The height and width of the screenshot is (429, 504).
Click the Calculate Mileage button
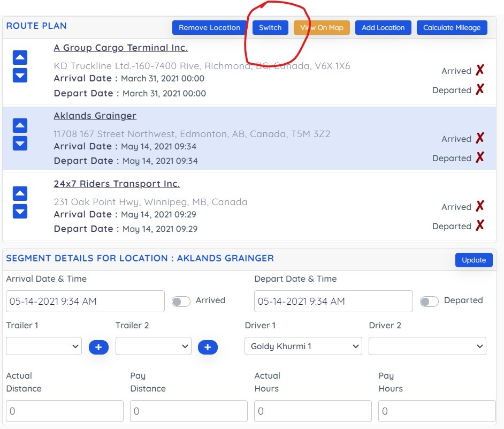[x=452, y=27]
